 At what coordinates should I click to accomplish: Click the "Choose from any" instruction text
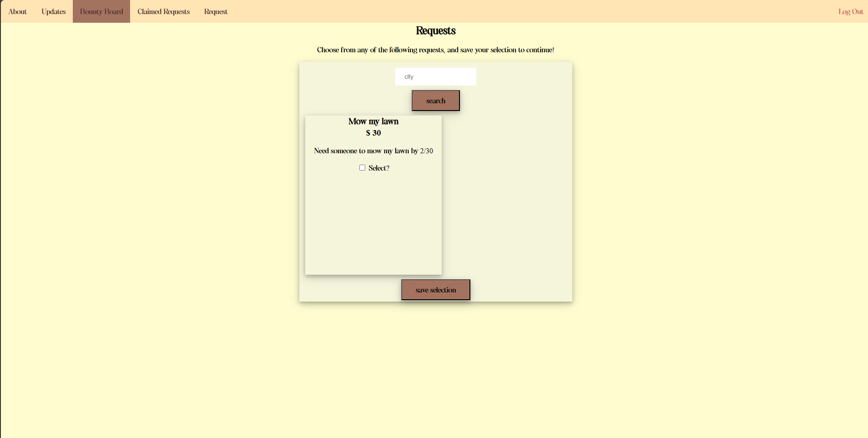tap(435, 50)
